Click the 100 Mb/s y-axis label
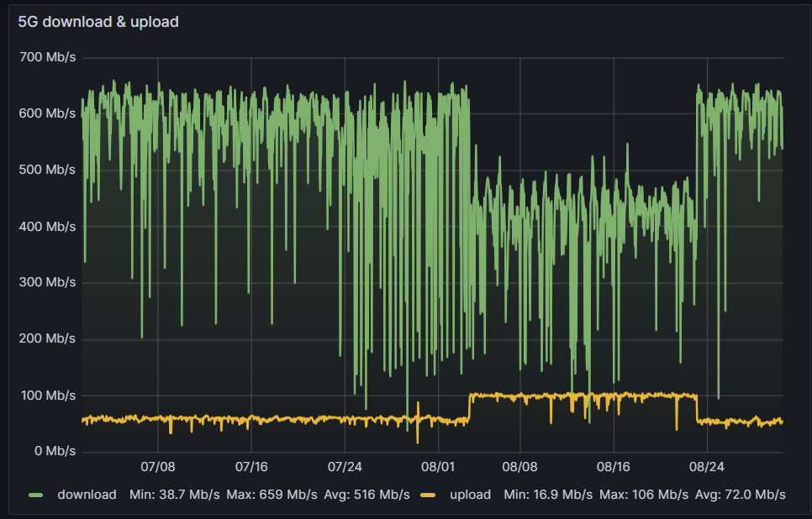The image size is (812, 519). (x=47, y=396)
